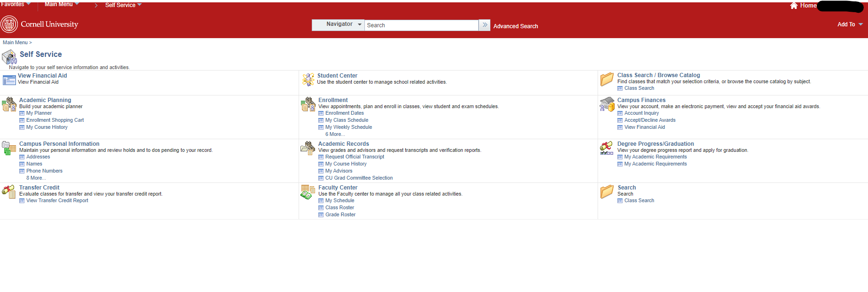Screen dimensions: 868x292
Task: Open the View Financial Aid folder icon
Action: tap(9, 80)
